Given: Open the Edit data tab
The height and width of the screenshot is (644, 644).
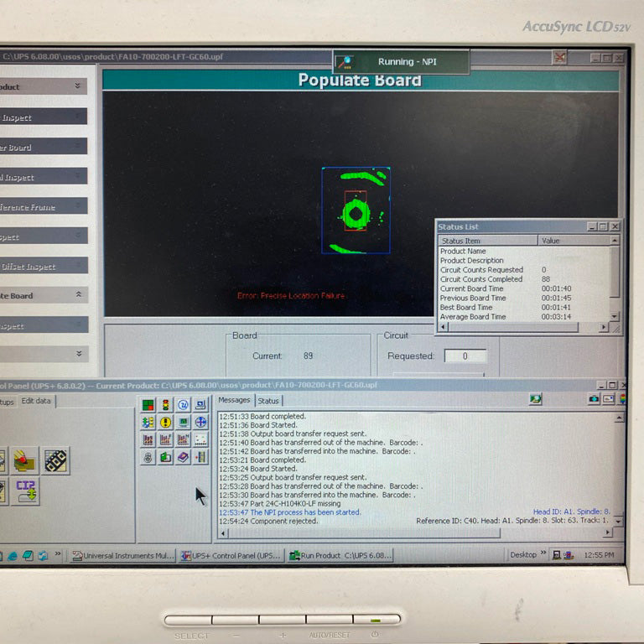Looking at the screenshot, I should point(36,401).
